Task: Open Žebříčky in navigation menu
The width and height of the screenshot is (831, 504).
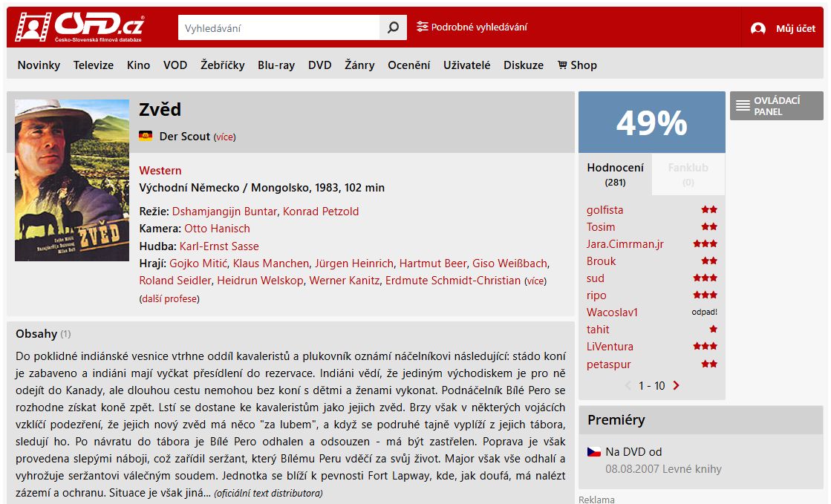Action: pos(223,65)
